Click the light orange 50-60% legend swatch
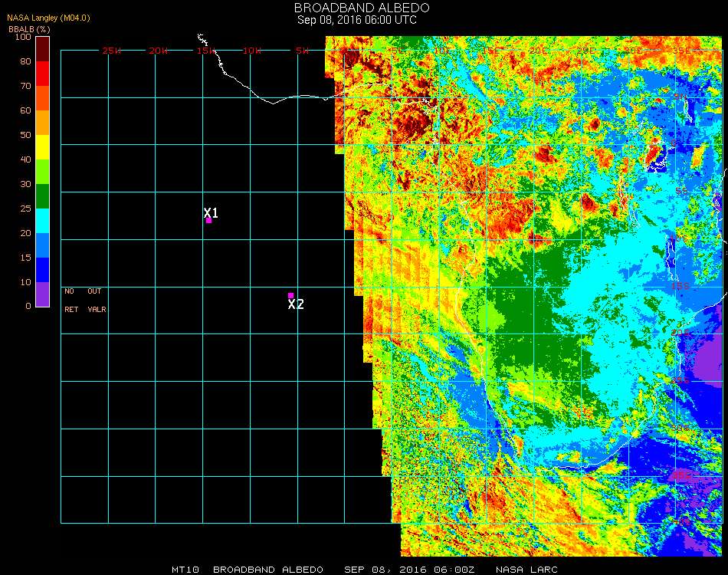This screenshot has height=575, width=728. pos(42,123)
